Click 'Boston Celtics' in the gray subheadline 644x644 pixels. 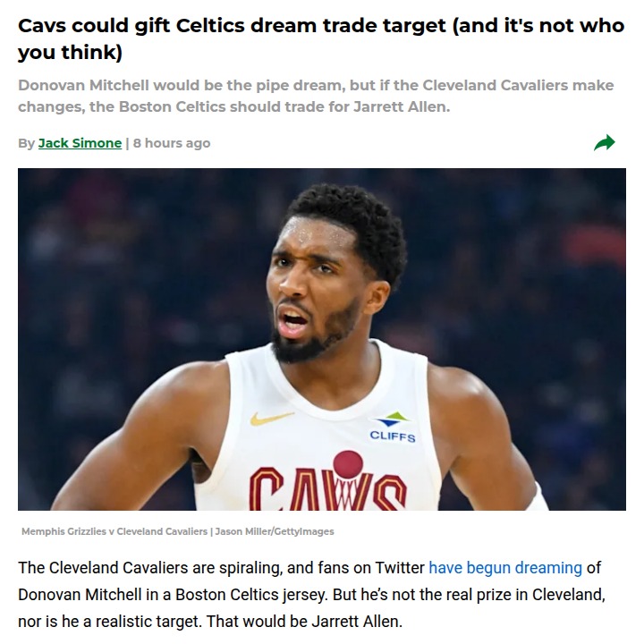(x=173, y=106)
